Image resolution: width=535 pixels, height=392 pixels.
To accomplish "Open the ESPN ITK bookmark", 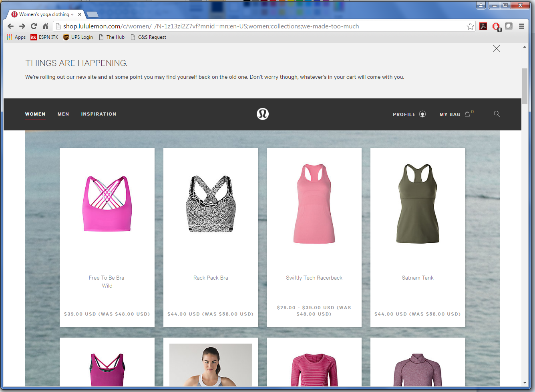I will click(44, 37).
